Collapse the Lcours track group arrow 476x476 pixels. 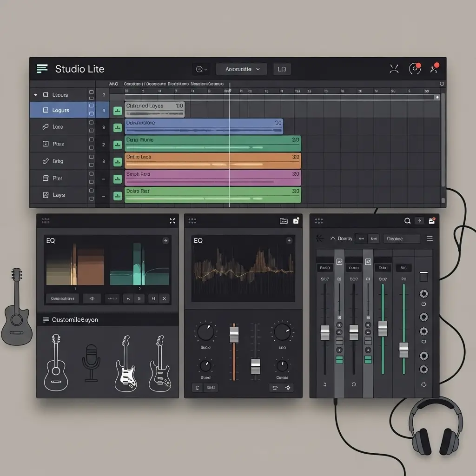[36, 95]
